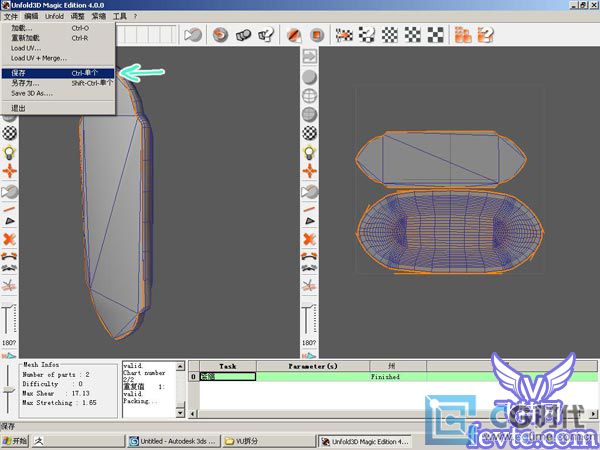Click the Parameter(s) column header
The height and width of the screenshot is (450, 600).
point(313,366)
